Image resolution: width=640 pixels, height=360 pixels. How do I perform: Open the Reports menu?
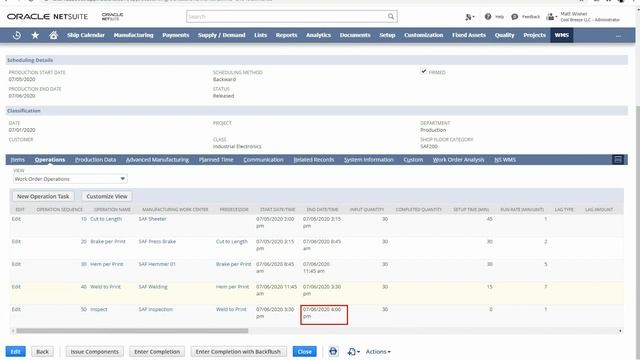pos(287,35)
